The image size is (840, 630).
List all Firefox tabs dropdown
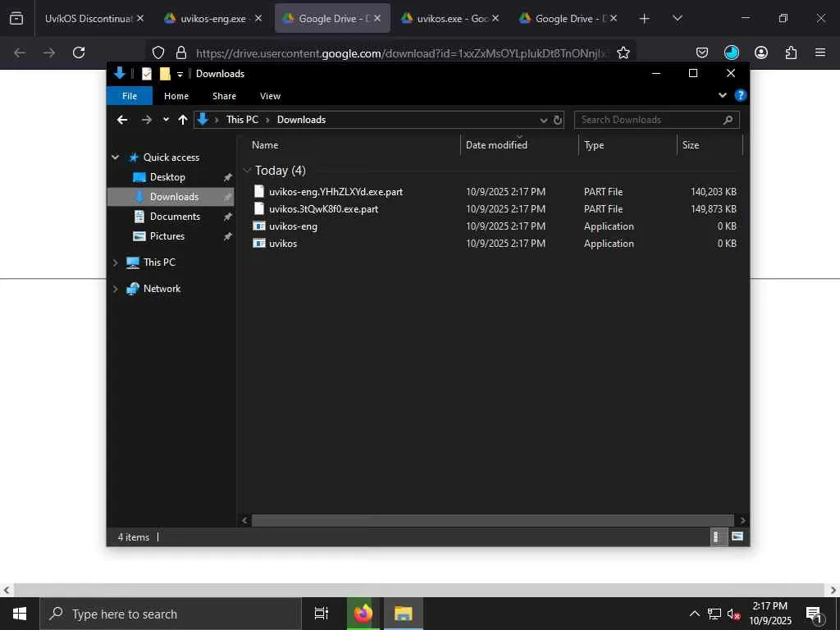[678, 19]
